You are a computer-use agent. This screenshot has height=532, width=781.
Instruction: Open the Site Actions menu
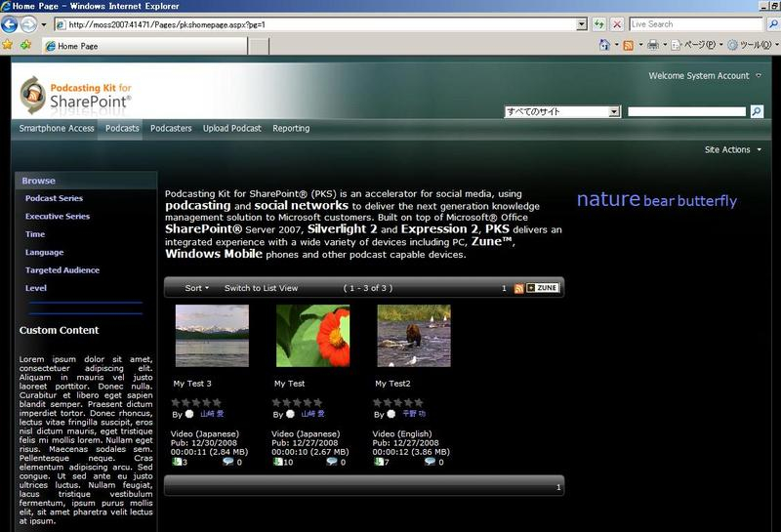pyautogui.click(x=733, y=149)
